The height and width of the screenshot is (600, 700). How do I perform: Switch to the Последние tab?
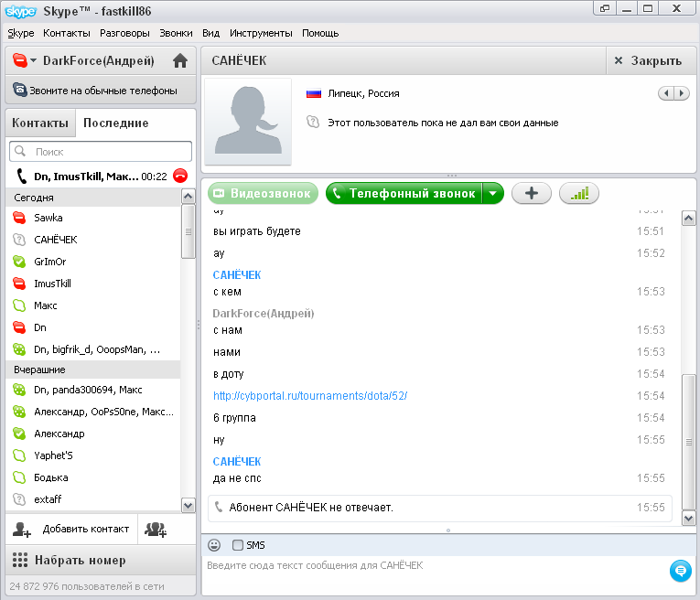[x=116, y=123]
